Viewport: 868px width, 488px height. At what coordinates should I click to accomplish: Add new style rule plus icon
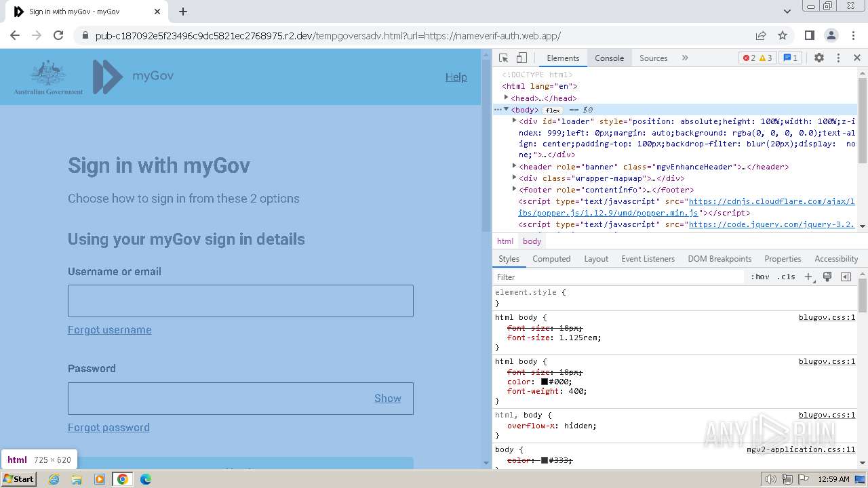click(x=808, y=277)
